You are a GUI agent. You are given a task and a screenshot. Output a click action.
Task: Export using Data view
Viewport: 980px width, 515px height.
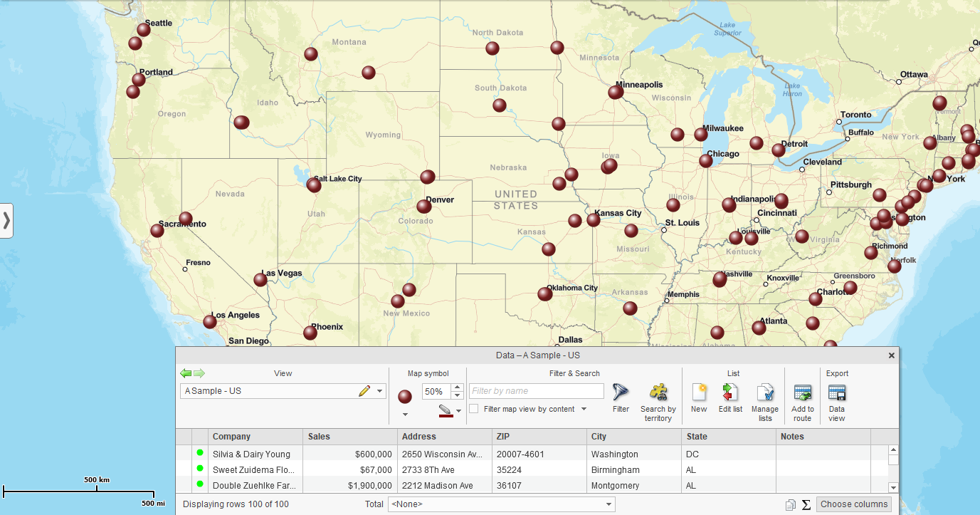tap(837, 392)
